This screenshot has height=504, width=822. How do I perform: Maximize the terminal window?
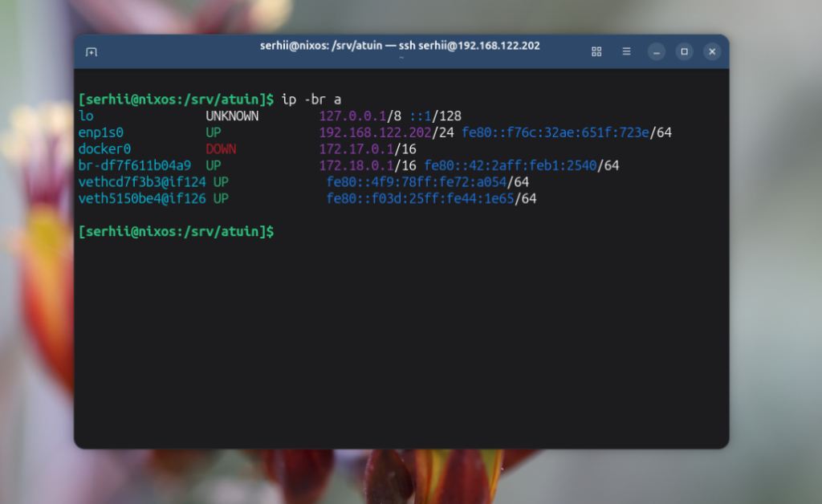pos(684,51)
